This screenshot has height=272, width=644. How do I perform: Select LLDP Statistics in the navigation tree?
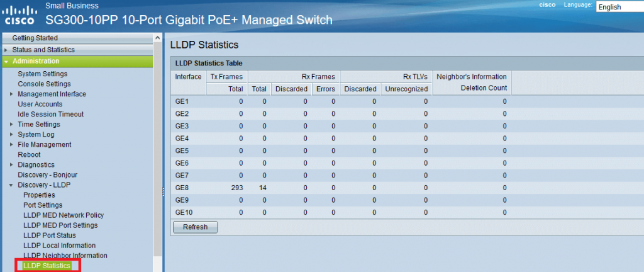pos(47,266)
